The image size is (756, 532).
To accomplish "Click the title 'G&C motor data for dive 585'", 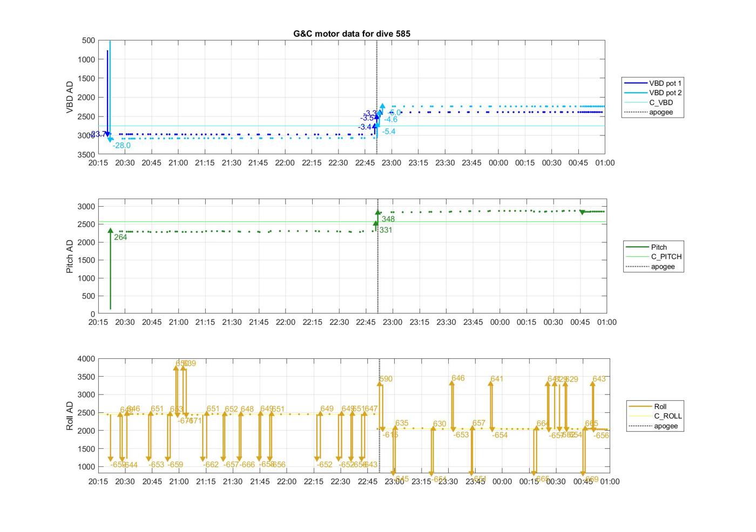I will tap(352, 33).
